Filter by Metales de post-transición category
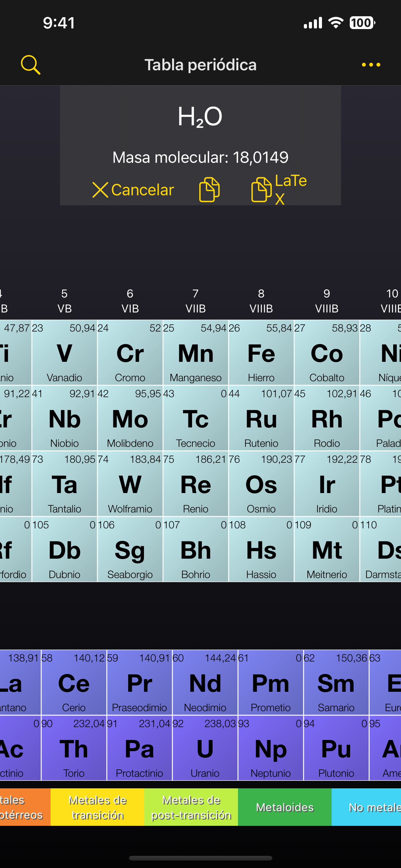Image resolution: width=401 pixels, height=868 pixels. 191,807
